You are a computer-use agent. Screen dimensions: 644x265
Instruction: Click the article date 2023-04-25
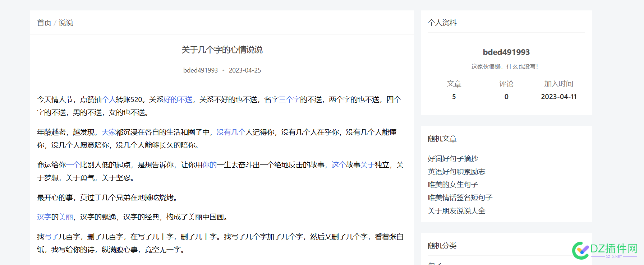(x=245, y=70)
